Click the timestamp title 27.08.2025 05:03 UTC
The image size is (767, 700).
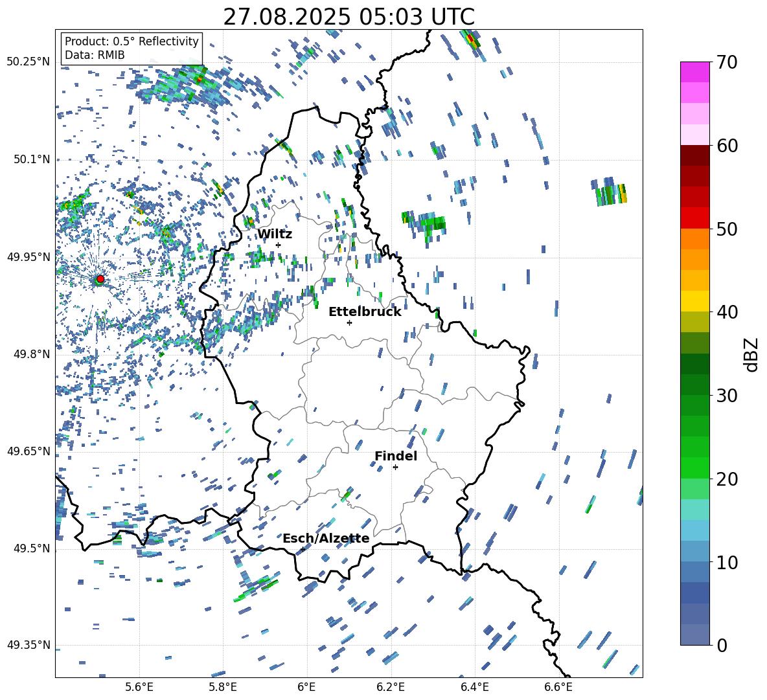(x=349, y=17)
